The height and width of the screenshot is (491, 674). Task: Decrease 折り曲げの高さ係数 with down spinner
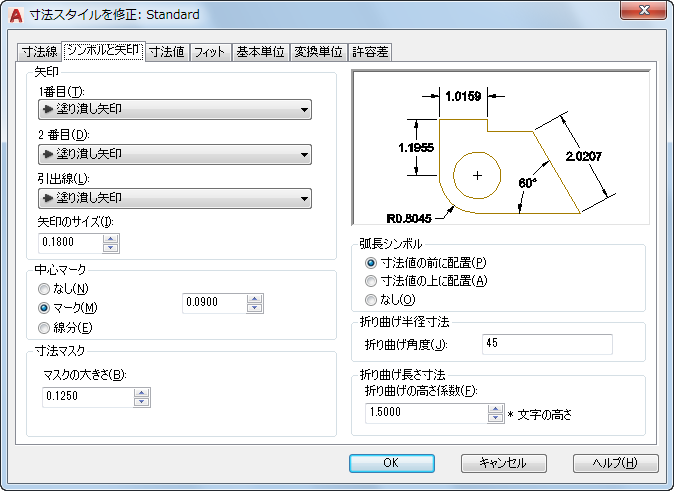click(496, 418)
